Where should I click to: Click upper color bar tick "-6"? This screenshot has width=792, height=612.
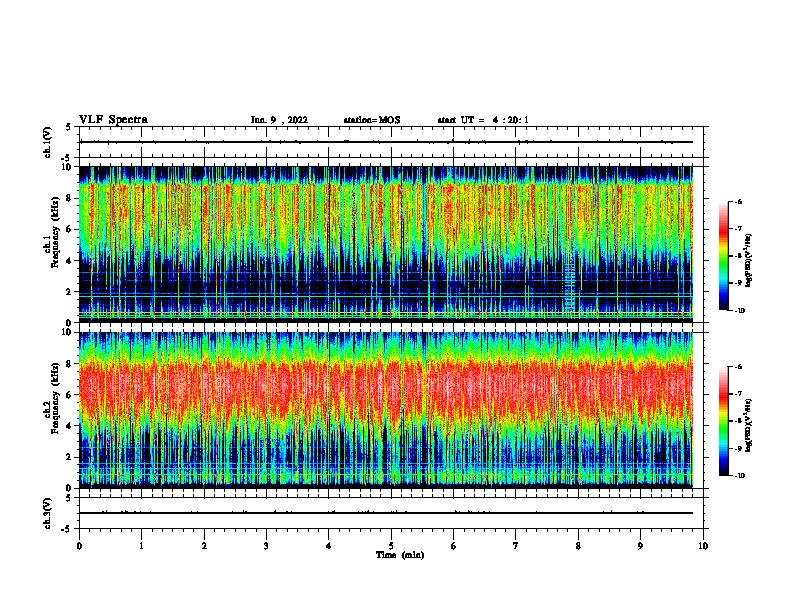(738, 202)
